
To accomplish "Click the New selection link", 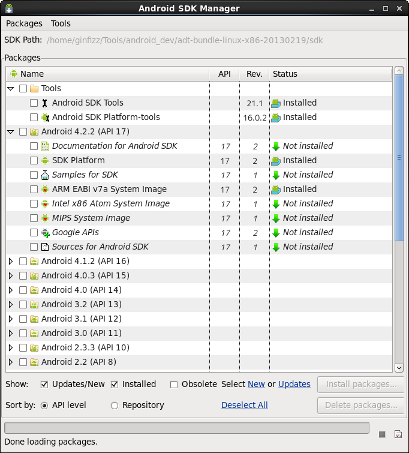I will coord(256,384).
